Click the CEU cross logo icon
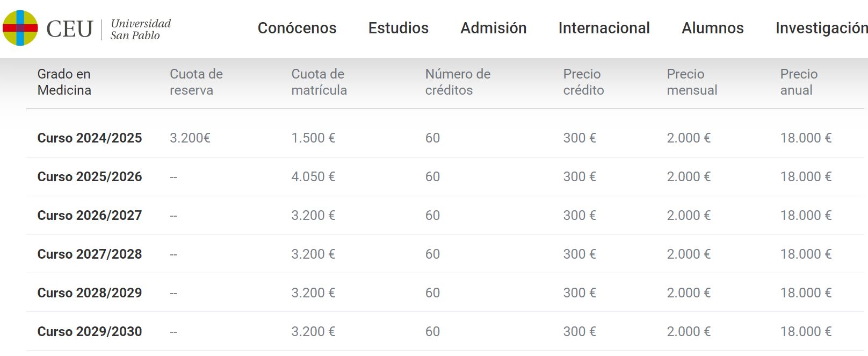The image size is (868, 356). pos(20,28)
